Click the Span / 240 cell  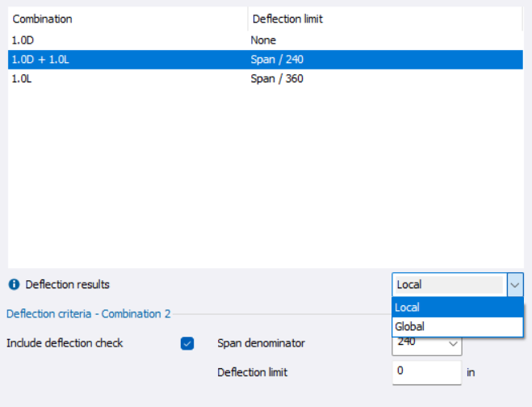tap(277, 59)
